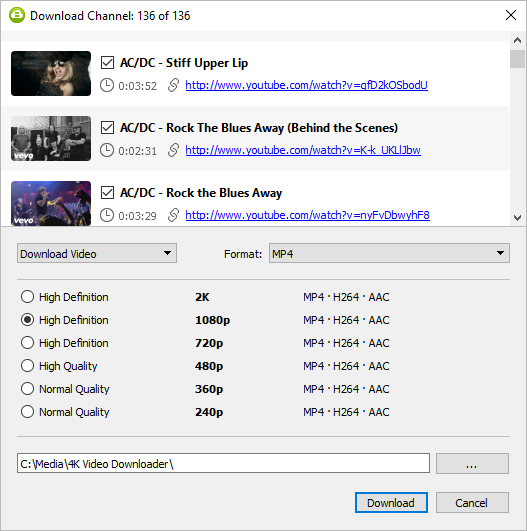Click the 0:03:52 duration text
The height and width of the screenshot is (531, 527).
click(x=138, y=86)
